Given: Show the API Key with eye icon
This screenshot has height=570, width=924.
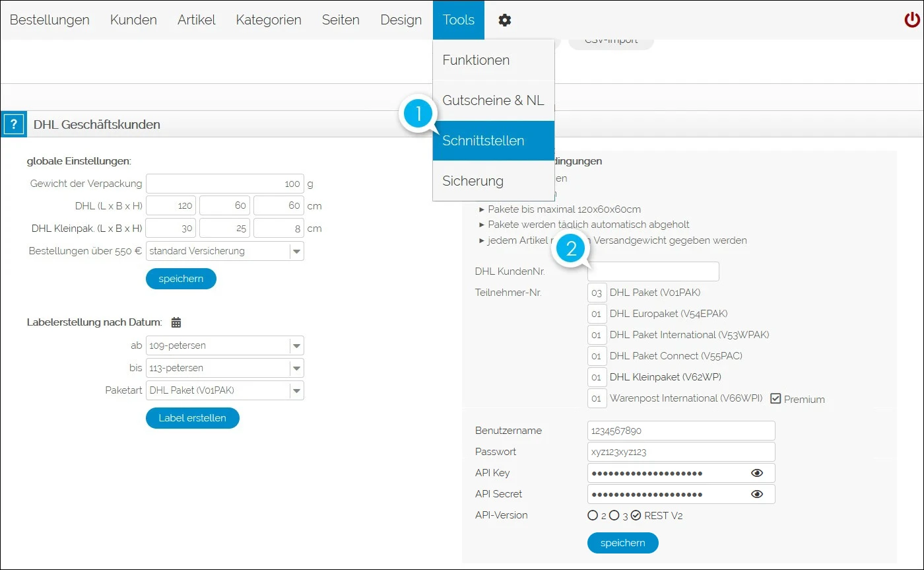Looking at the screenshot, I should pos(757,473).
